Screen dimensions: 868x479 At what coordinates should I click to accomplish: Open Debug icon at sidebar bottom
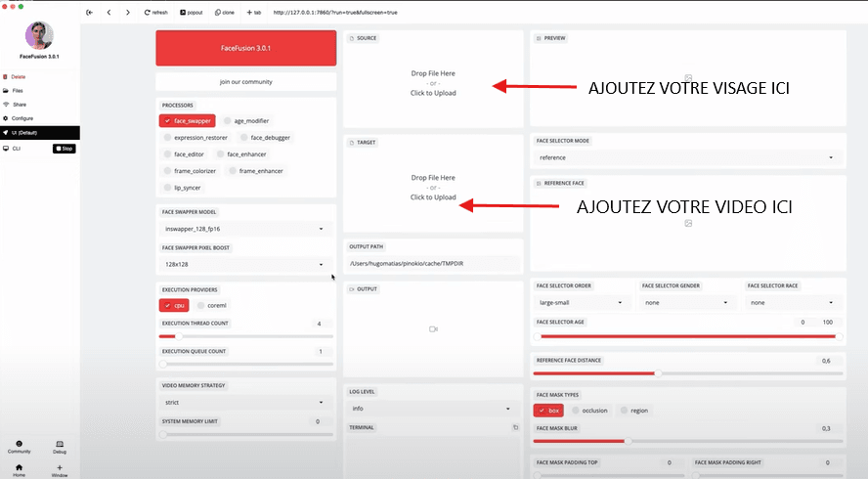coord(60,447)
